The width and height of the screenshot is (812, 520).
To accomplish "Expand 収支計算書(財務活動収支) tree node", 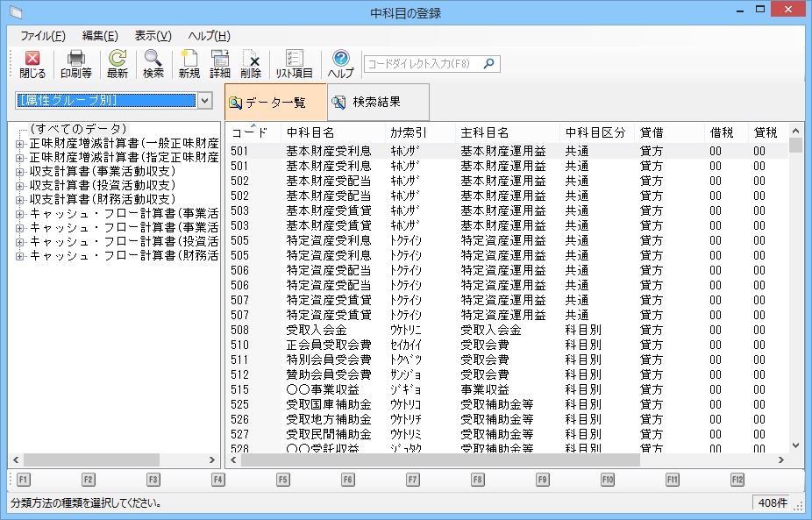I will [x=20, y=199].
